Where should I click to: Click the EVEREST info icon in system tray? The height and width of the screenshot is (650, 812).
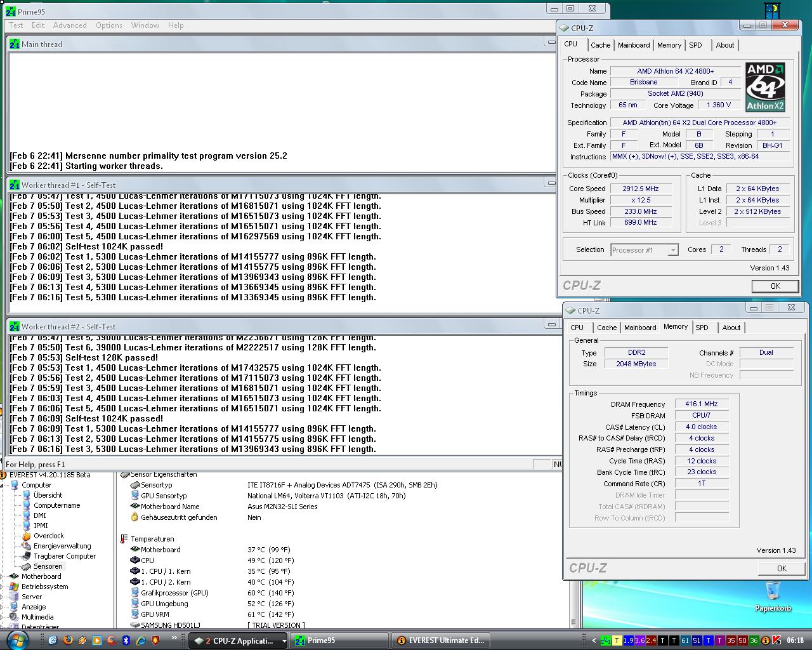(765, 640)
